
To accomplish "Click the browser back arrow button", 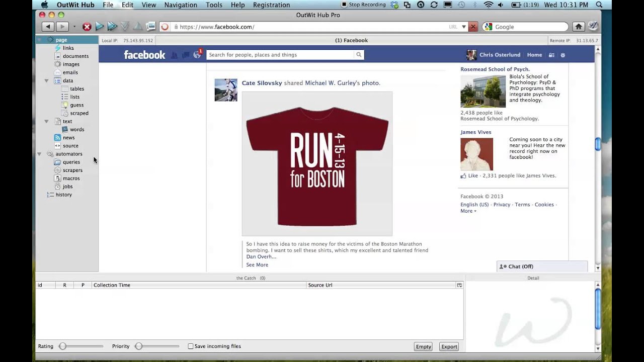I will pyautogui.click(x=48, y=27).
